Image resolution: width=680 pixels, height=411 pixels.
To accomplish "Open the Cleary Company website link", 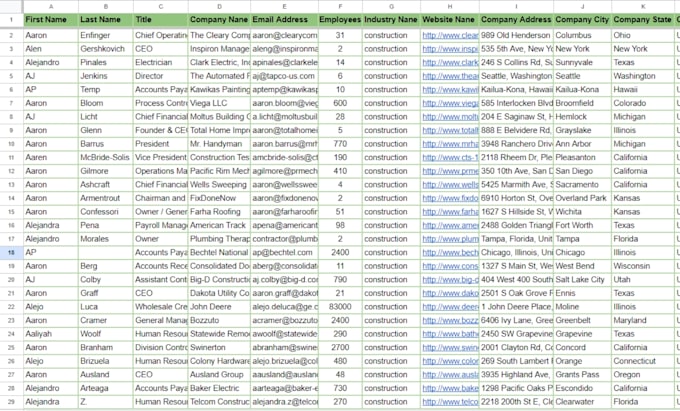I will [450, 35].
